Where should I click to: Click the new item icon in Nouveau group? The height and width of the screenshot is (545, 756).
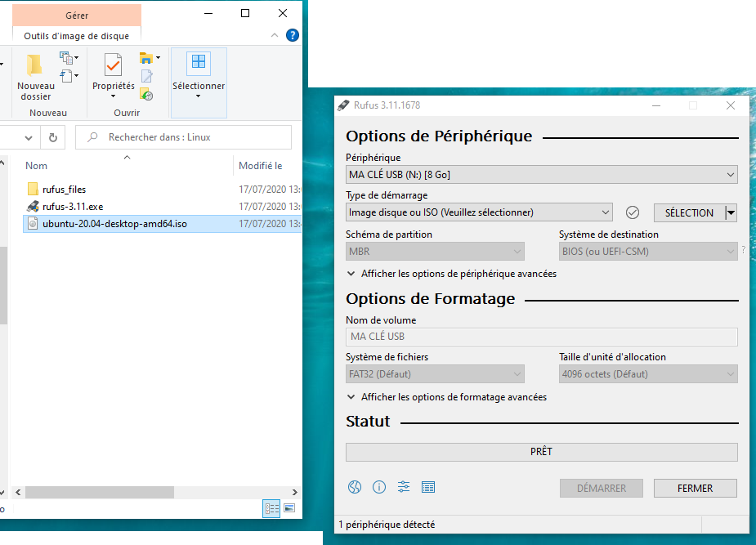click(x=66, y=58)
